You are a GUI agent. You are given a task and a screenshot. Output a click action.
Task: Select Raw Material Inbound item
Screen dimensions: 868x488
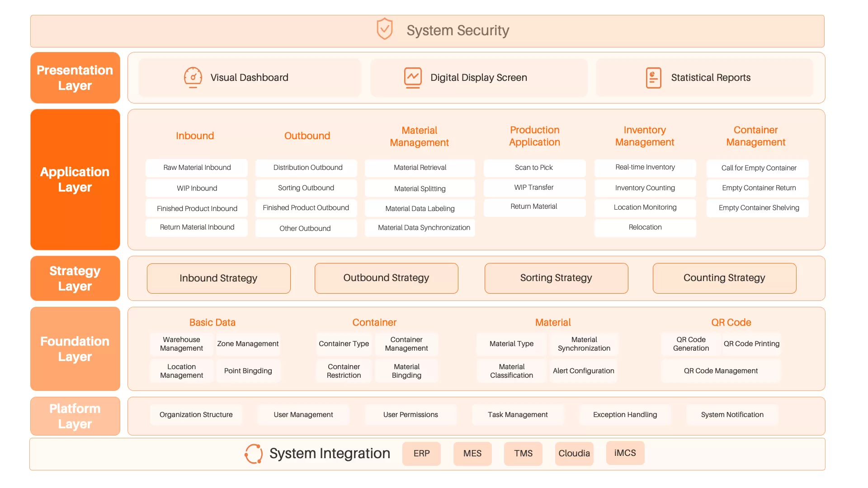197,168
